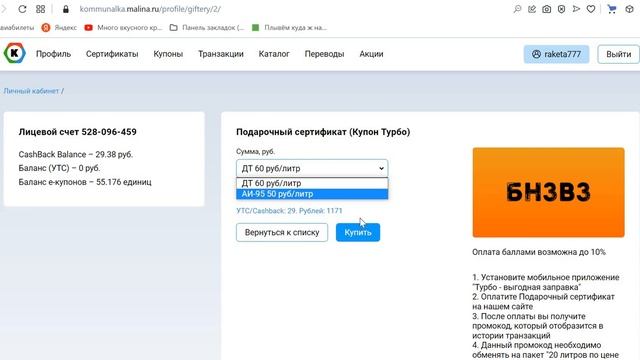Click the raketa777 user account button

coord(556,54)
